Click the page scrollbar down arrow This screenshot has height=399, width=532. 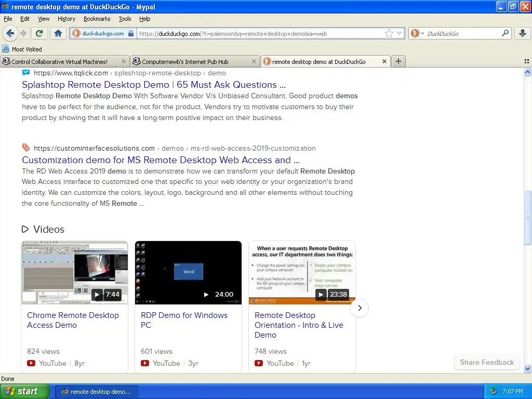pos(527,369)
